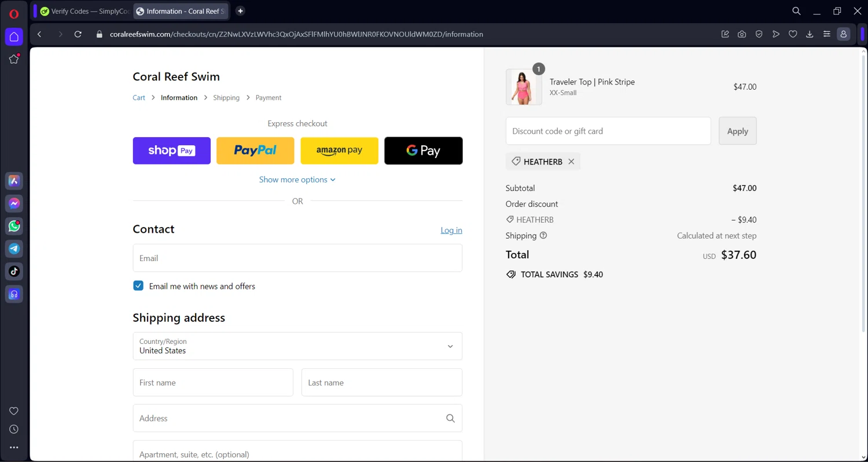The height and width of the screenshot is (462, 868).
Task: Open Messenger in sidebar
Action: click(x=14, y=204)
